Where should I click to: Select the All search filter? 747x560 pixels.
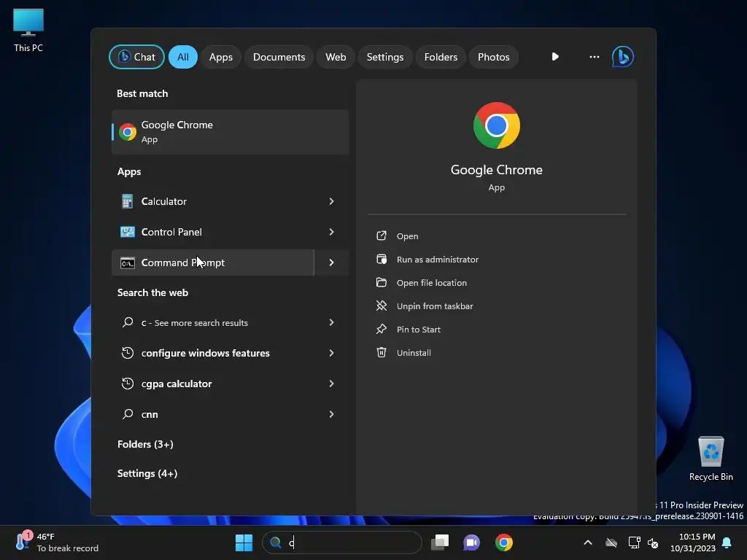tap(183, 57)
